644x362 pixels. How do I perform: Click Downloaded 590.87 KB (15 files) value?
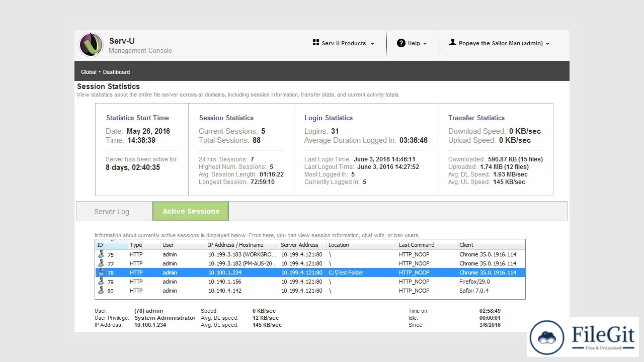pos(515,159)
